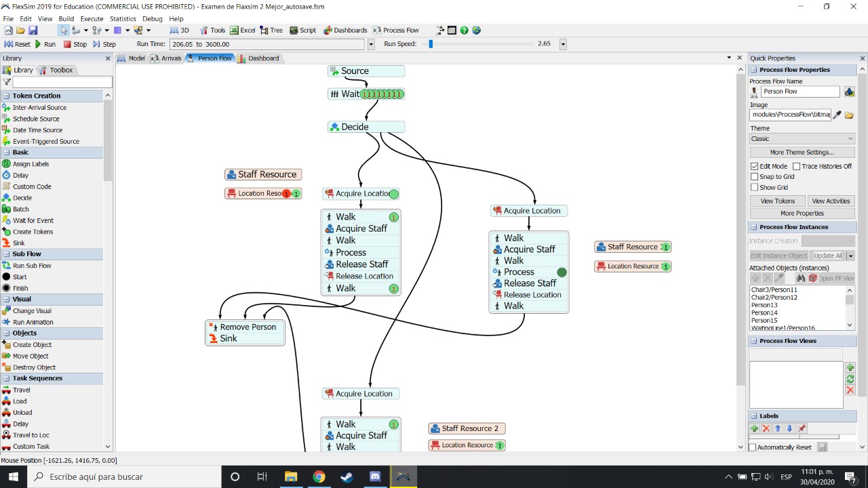The width and height of the screenshot is (868, 488).
Task: Pin the label with pushpin icon
Action: point(802,428)
